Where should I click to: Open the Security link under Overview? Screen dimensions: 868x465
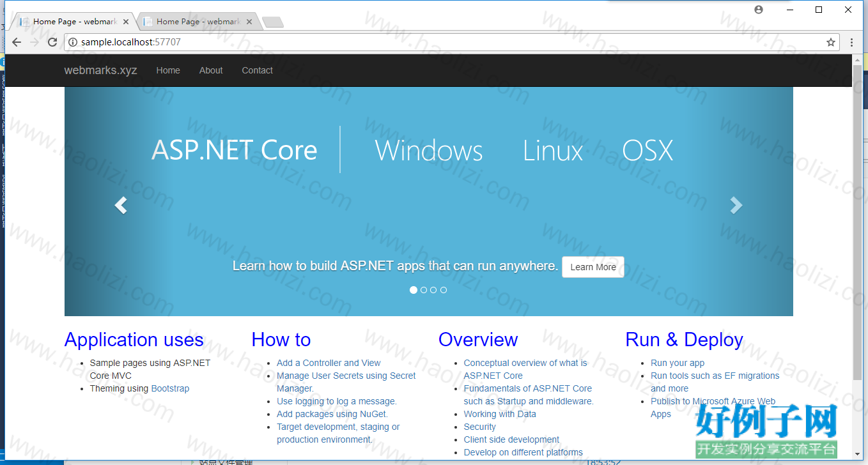[479, 427]
